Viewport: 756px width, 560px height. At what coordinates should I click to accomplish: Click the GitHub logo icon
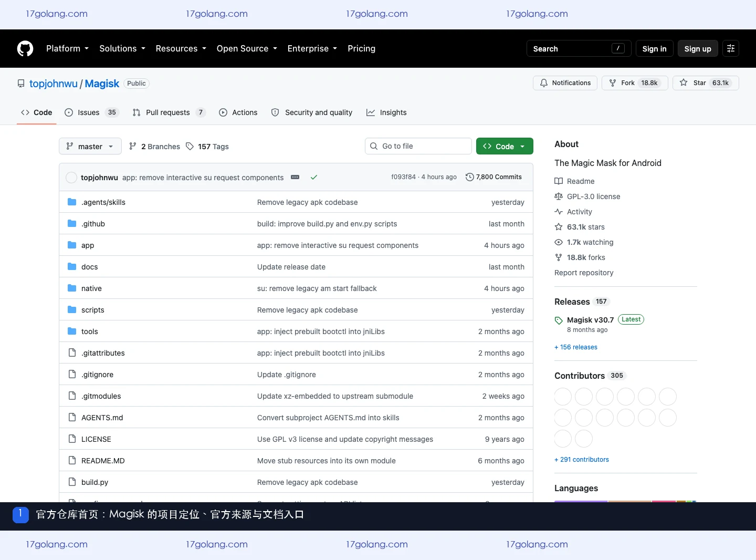(25, 48)
